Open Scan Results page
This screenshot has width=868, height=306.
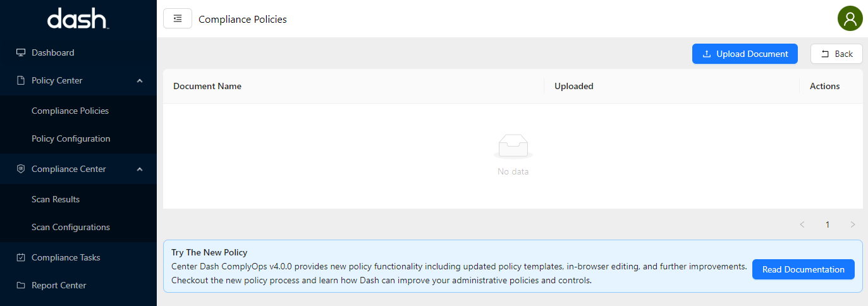click(56, 199)
